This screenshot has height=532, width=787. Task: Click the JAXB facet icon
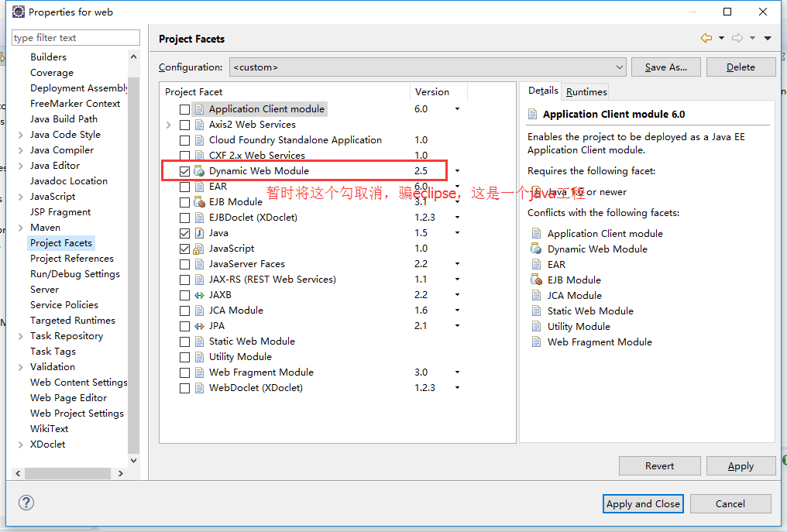(199, 295)
